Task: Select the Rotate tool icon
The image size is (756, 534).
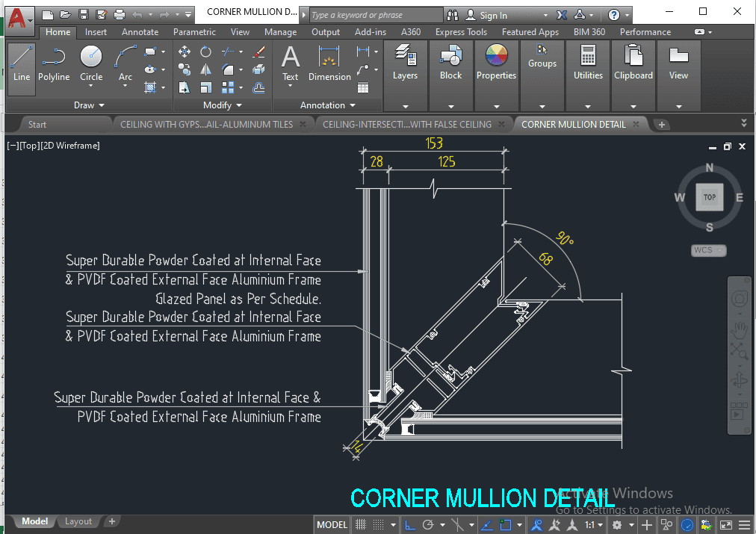Action: 205,52
